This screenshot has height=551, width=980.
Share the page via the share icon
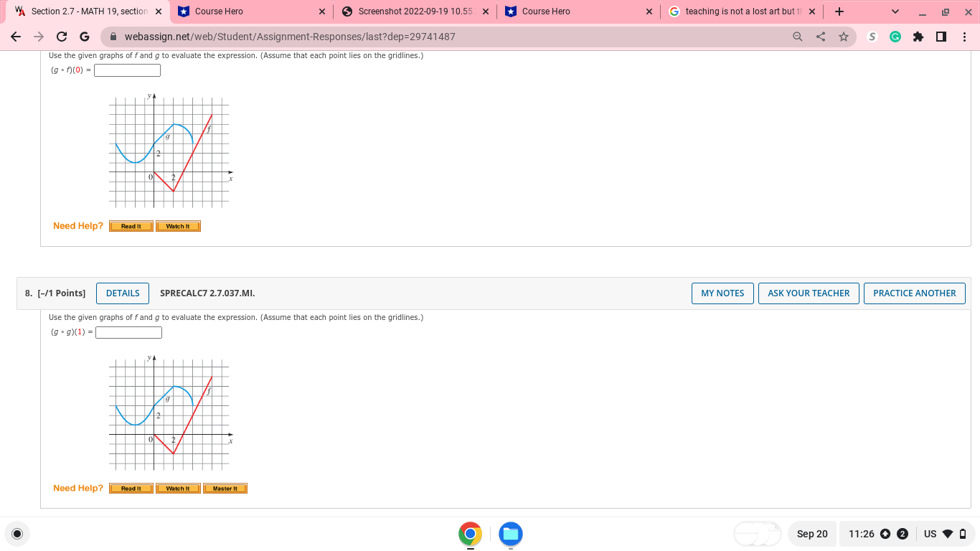pyautogui.click(x=820, y=37)
